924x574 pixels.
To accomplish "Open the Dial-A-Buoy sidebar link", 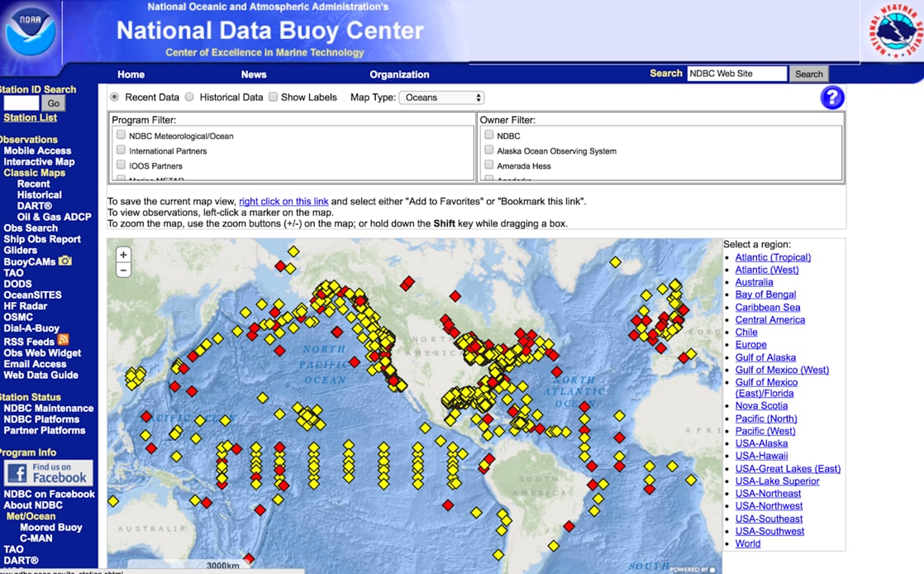I will click(31, 328).
